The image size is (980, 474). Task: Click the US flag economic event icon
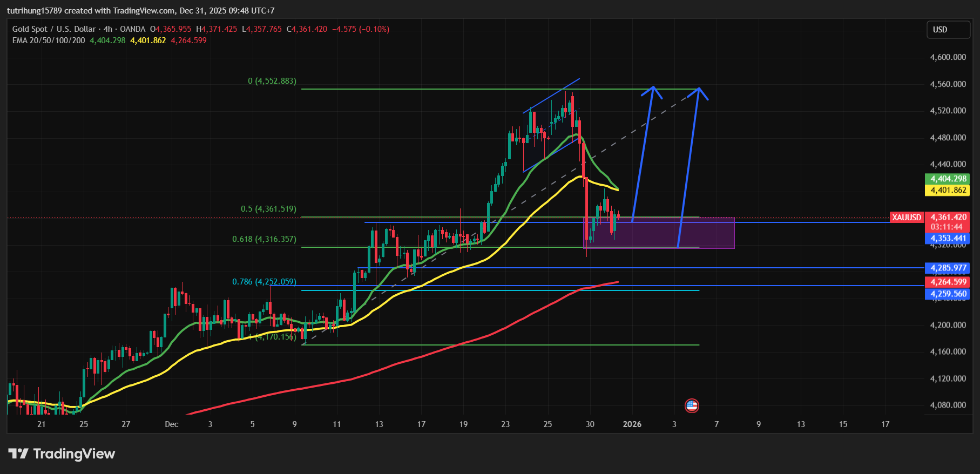pos(692,405)
